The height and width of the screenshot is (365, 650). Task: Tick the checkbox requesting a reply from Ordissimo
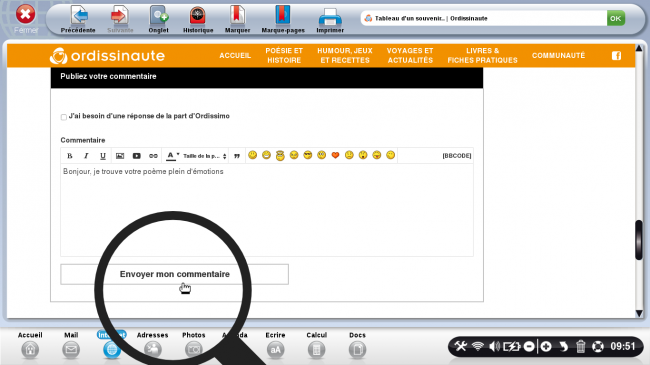(x=64, y=117)
